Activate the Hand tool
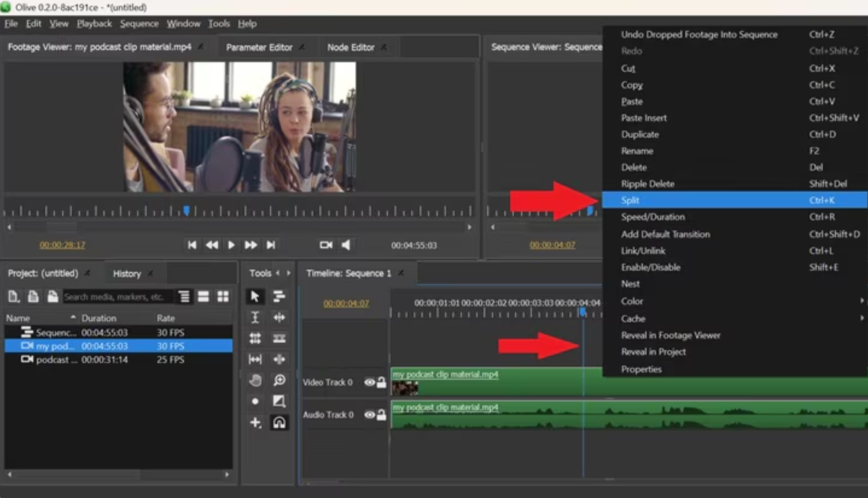The width and height of the screenshot is (868, 498). click(x=254, y=380)
